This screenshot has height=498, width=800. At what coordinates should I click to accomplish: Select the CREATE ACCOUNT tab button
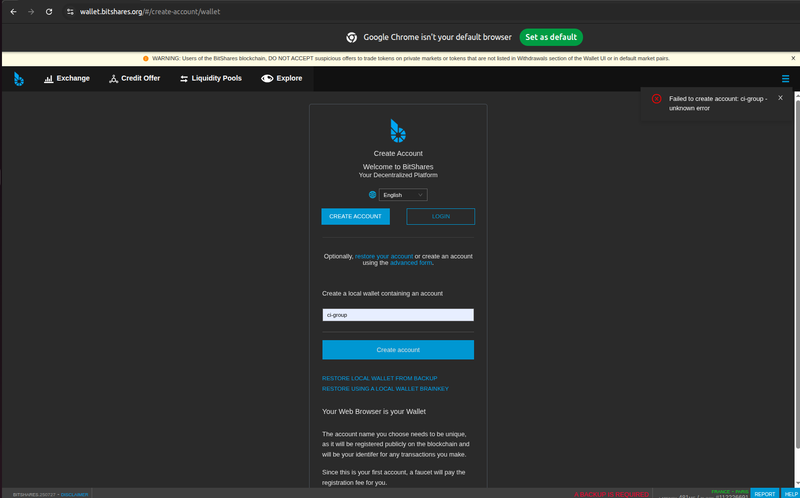[356, 216]
